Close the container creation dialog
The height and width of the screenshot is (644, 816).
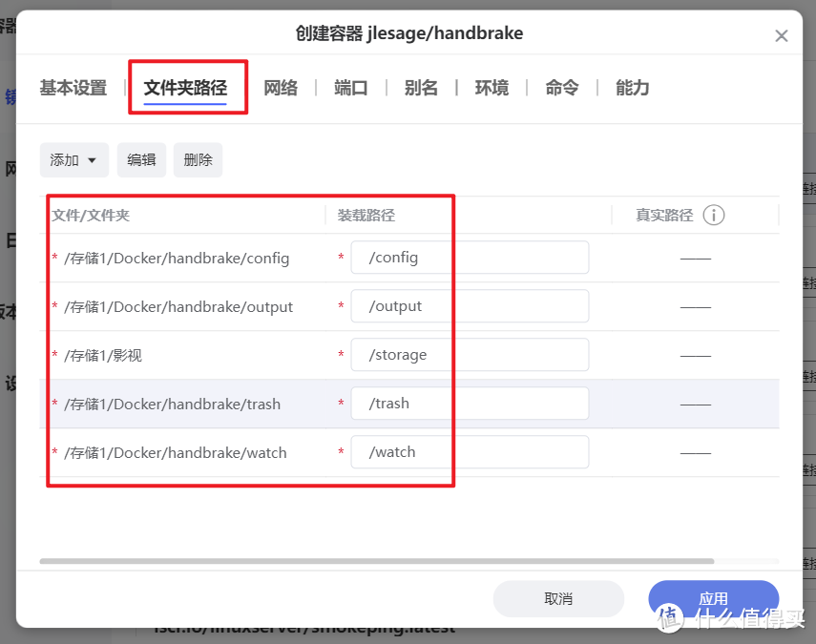(782, 34)
